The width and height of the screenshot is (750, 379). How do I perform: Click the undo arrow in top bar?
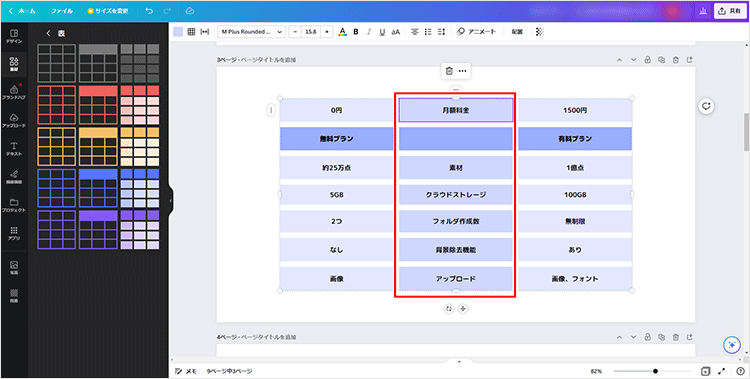[x=149, y=11]
